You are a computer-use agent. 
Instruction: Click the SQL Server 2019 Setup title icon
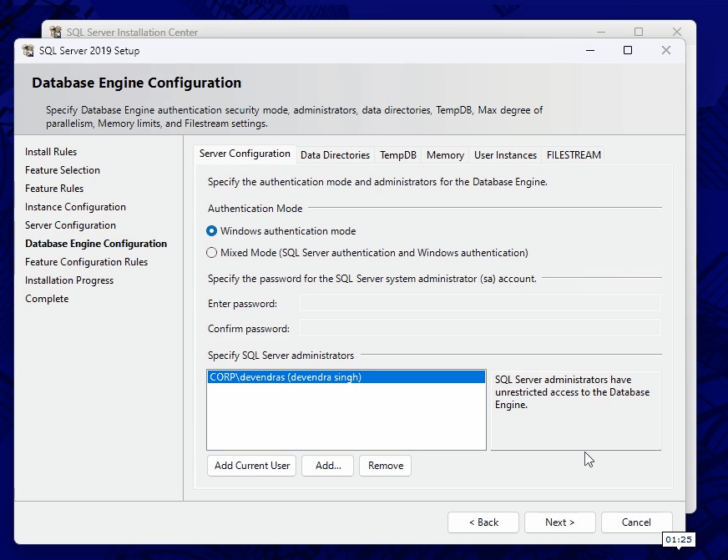click(x=28, y=50)
